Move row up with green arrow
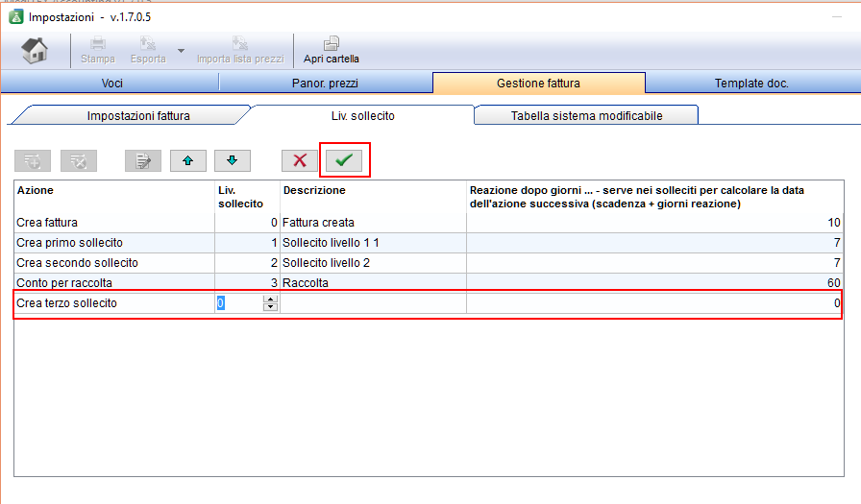The image size is (861, 504). coord(187,160)
